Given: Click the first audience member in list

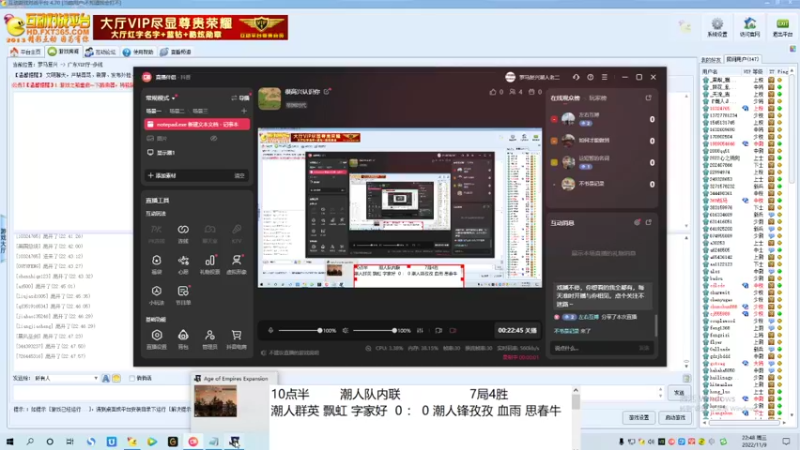Looking at the screenshot, I should click(602, 119).
